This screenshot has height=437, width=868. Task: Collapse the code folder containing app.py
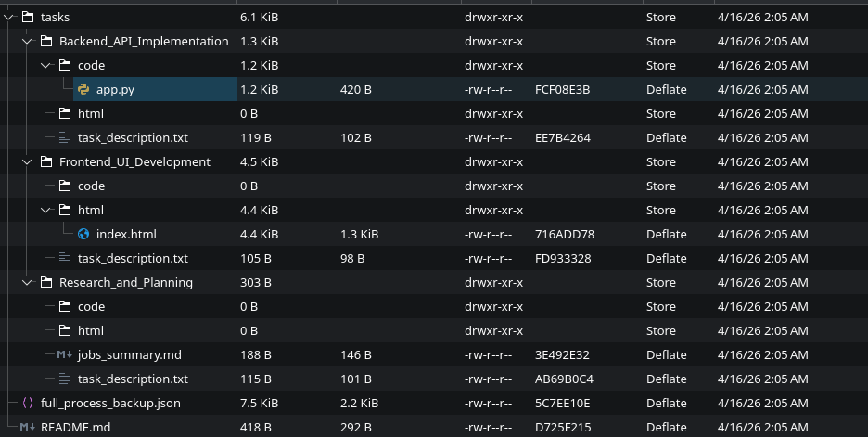coord(46,66)
